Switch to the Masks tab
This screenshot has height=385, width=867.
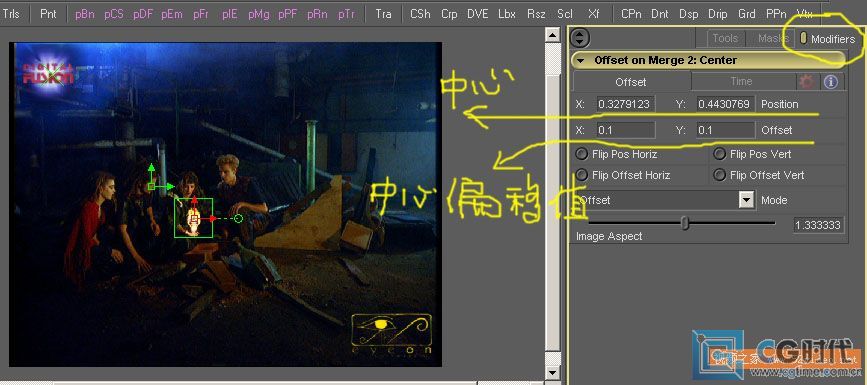(x=772, y=38)
